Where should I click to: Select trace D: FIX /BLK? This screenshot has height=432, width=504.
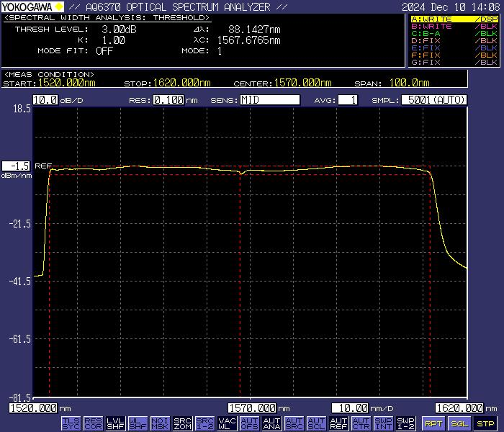[454, 41]
